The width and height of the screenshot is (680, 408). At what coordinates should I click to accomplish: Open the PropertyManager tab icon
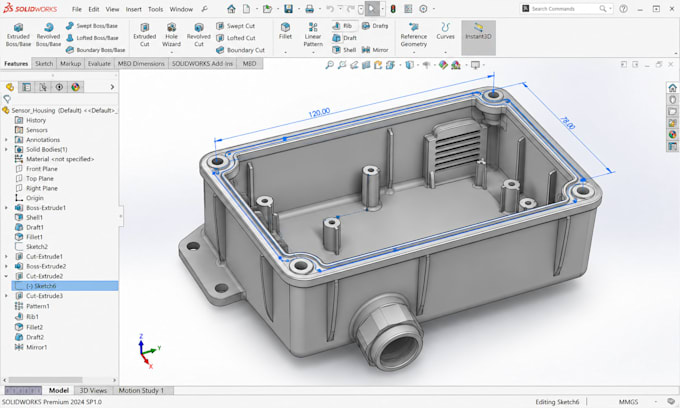click(x=26, y=87)
